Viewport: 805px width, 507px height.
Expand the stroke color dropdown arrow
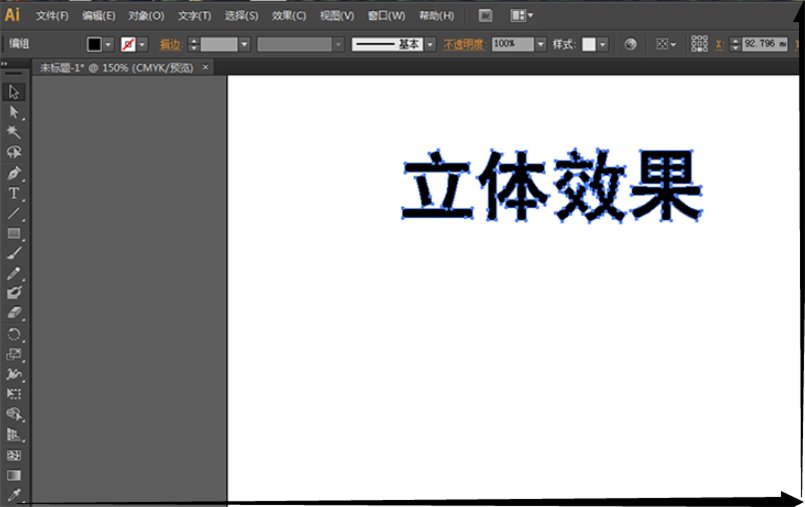(x=142, y=45)
